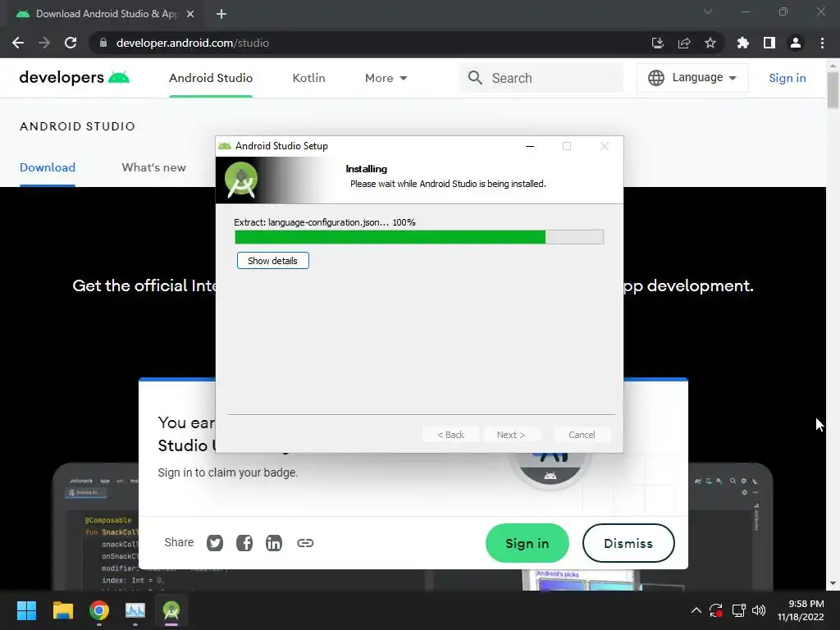Share on LinkedIn using its icon
Viewport: 840px width, 630px height.
(x=274, y=543)
